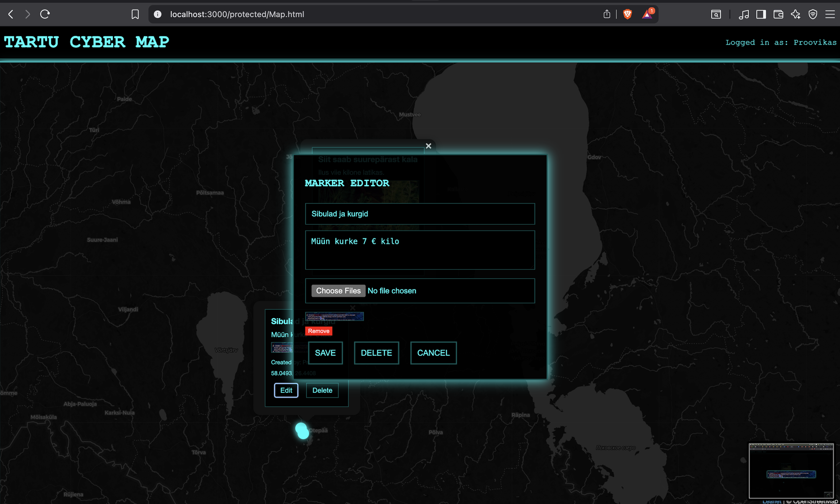The image size is (840, 504).
Task: Click the Mustvee map label
Action: point(410,115)
